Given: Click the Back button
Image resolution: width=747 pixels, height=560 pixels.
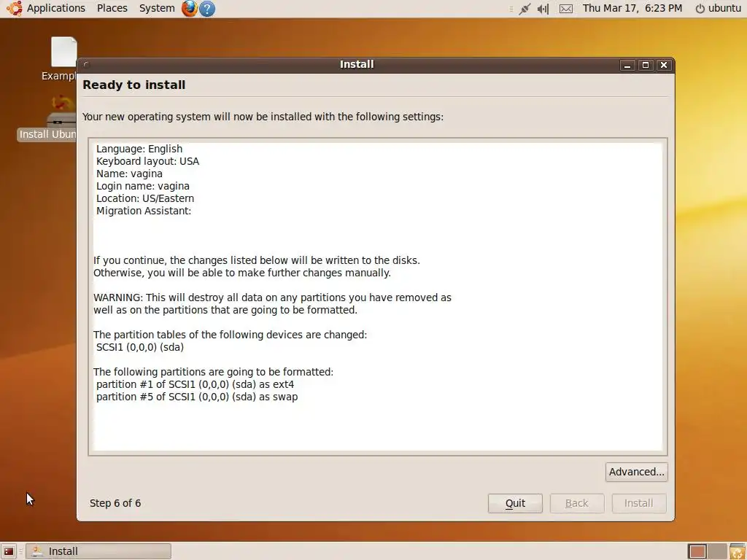Looking at the screenshot, I should pos(577,503).
